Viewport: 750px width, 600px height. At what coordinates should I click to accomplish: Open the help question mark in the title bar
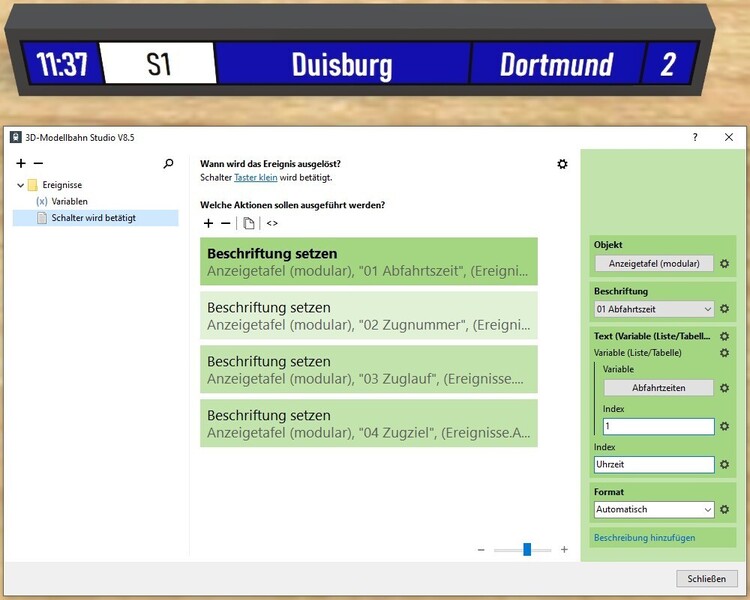695,137
